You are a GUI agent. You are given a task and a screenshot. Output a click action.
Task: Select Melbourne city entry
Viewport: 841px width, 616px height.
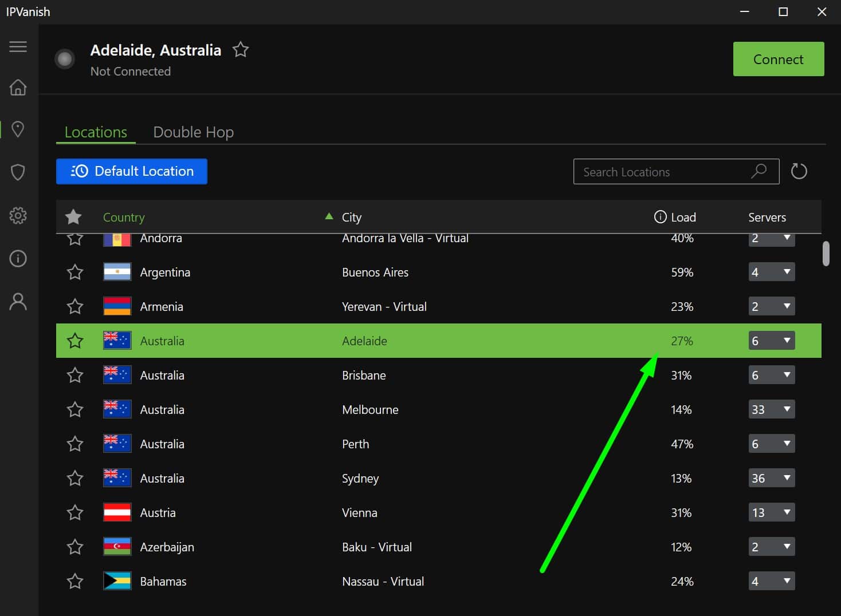(370, 409)
